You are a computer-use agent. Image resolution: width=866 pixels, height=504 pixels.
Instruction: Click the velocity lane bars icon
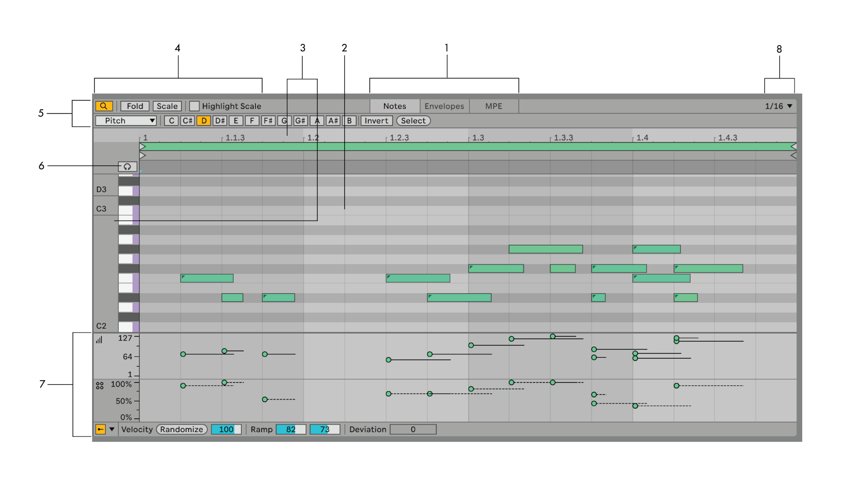[100, 340]
